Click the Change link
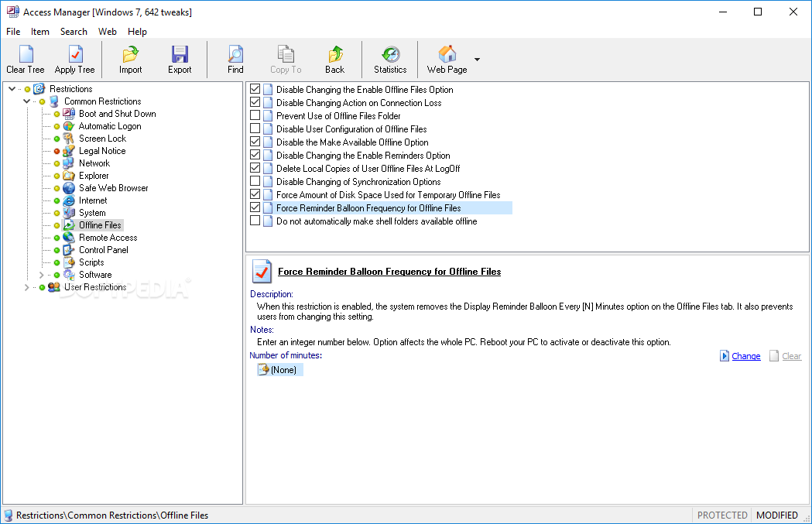This screenshot has width=812, height=524. 745,356
